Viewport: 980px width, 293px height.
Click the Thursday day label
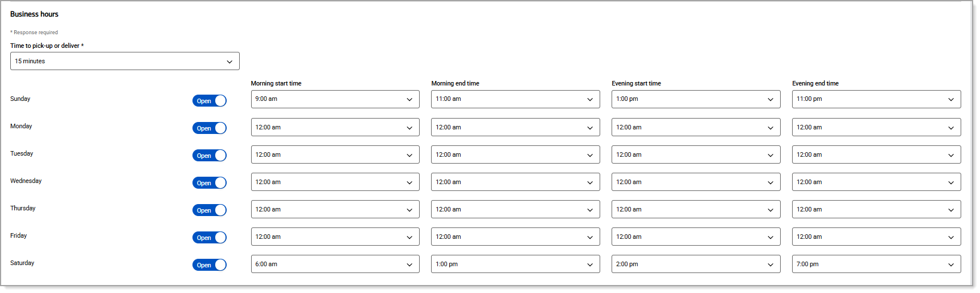(23, 208)
